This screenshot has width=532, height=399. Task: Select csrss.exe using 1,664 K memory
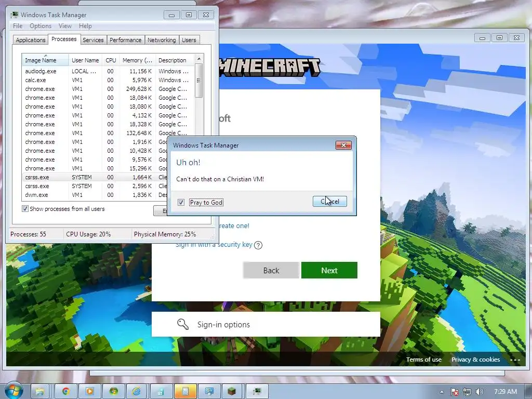click(95, 177)
